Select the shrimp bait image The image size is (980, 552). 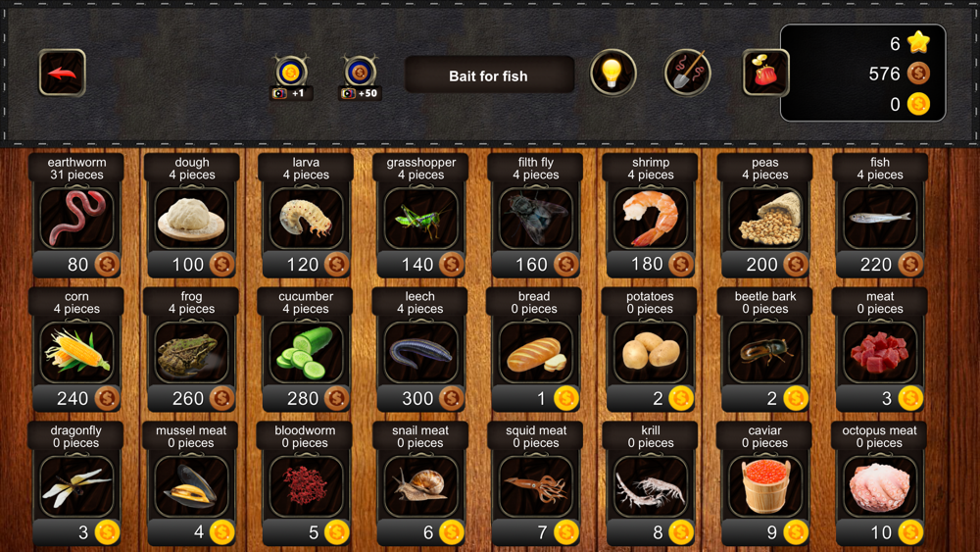(650, 219)
